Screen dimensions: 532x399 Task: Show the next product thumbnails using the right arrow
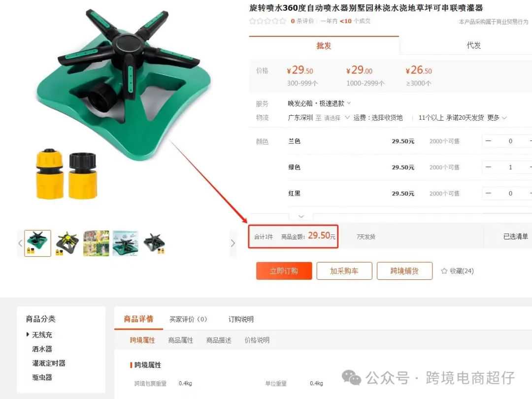point(233,243)
